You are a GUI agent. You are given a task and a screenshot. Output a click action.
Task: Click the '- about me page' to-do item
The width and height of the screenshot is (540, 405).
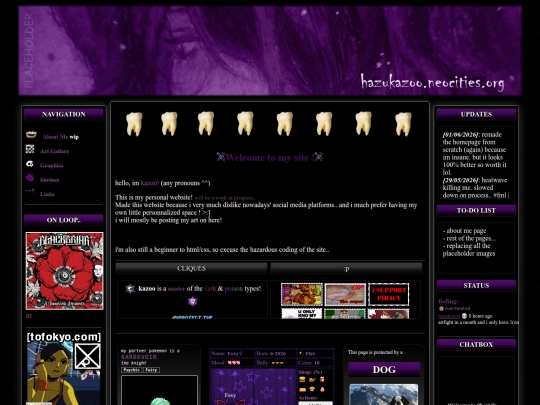[464, 231]
